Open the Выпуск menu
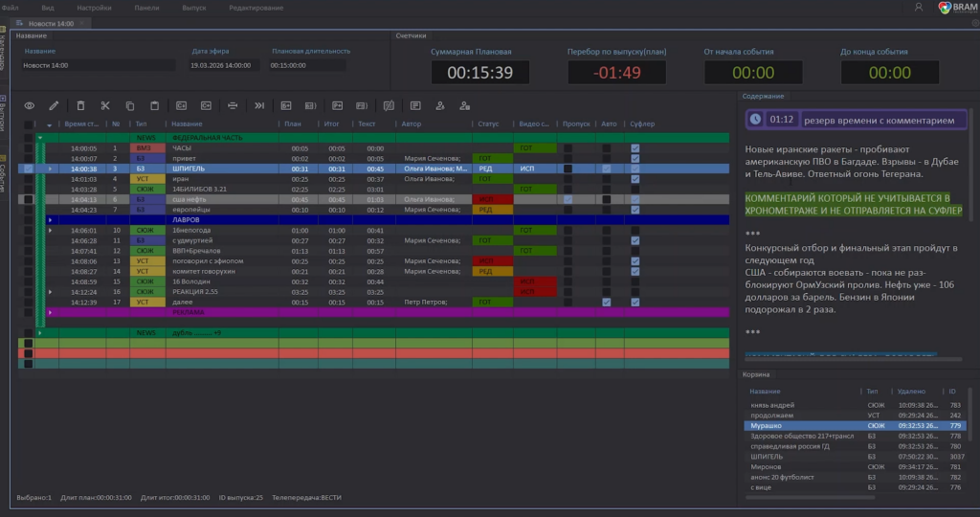The width and height of the screenshot is (980, 517). point(193,8)
